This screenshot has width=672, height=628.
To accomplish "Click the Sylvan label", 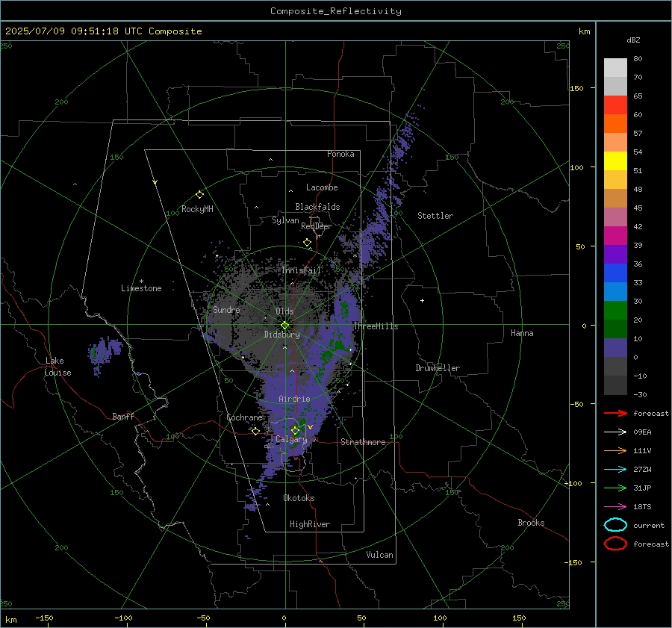I will (285, 220).
